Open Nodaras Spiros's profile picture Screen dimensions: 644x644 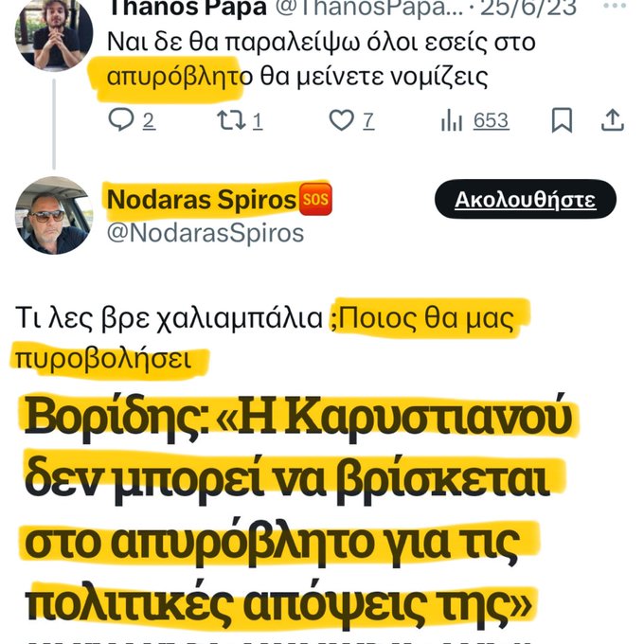(53, 215)
